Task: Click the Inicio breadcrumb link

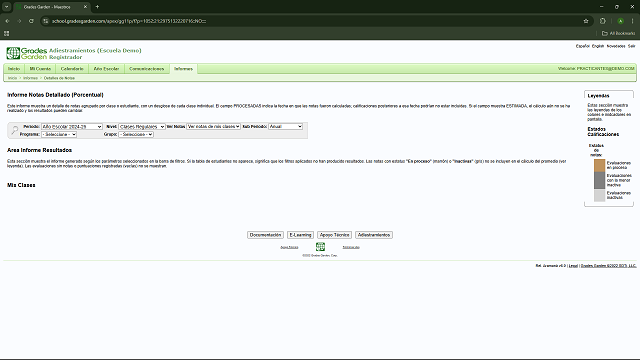Action: pos(12,78)
